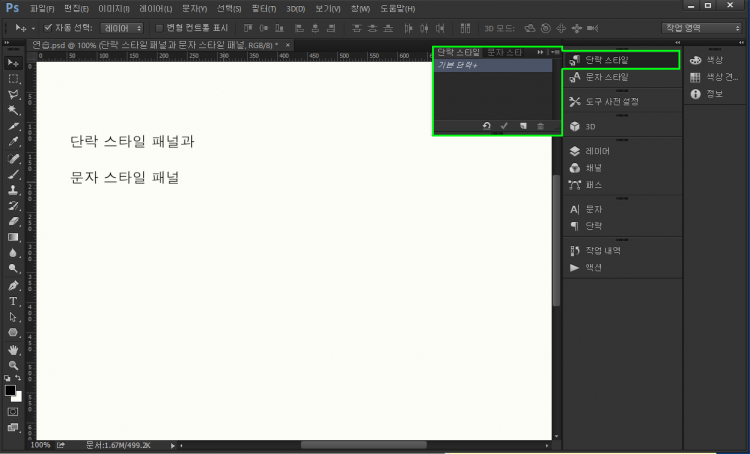Select the Zoom magnifier tool
750x454 pixels.
pos(14,365)
